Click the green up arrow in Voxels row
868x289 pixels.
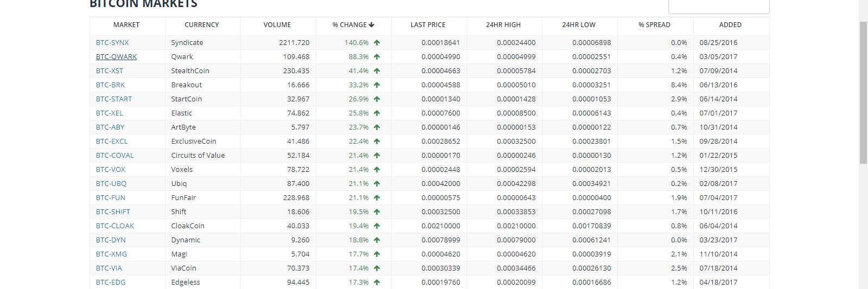376,169
